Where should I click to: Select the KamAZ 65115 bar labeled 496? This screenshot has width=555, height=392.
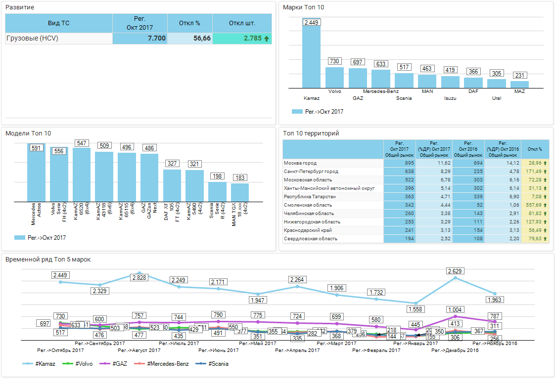[x=127, y=177]
